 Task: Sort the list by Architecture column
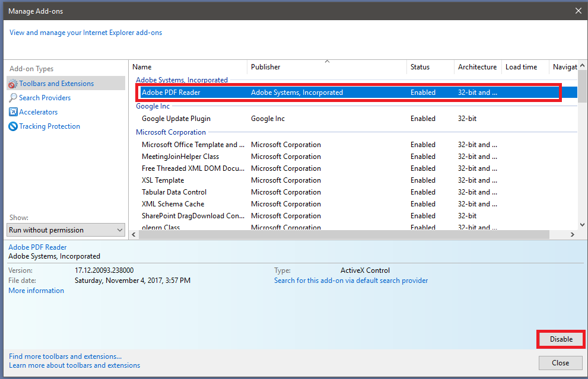478,67
